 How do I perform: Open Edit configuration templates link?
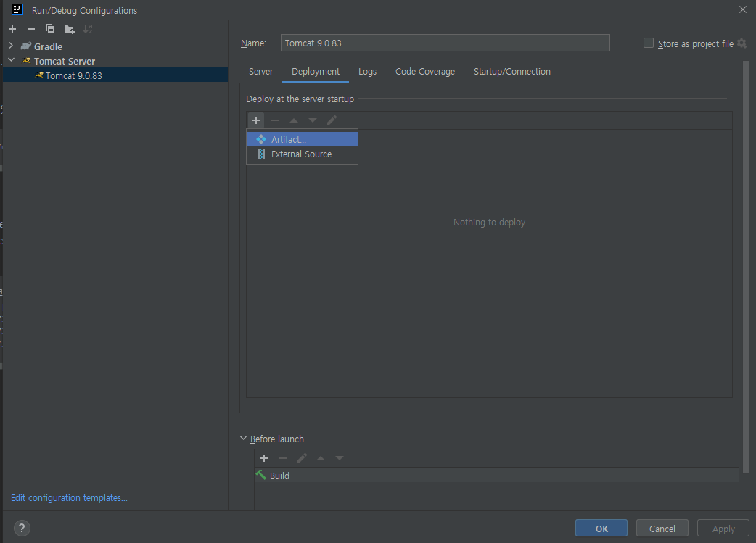69,498
